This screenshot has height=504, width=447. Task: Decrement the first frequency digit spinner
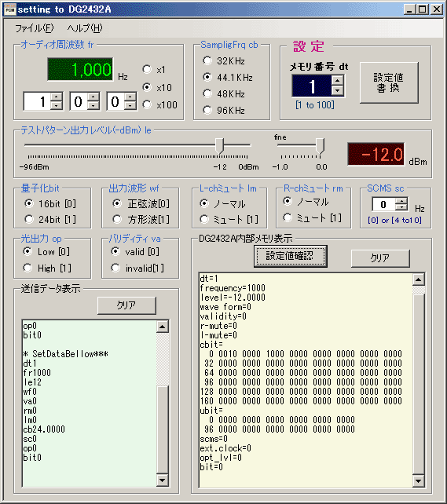click(57, 106)
